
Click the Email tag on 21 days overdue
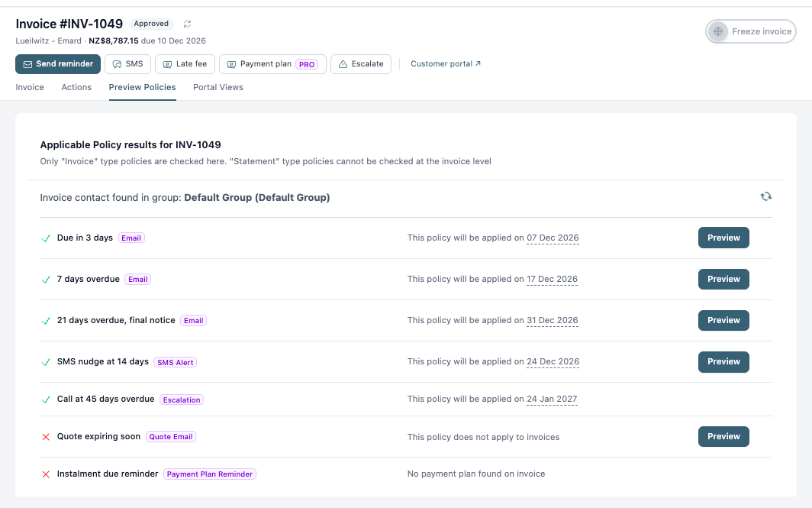pos(194,320)
